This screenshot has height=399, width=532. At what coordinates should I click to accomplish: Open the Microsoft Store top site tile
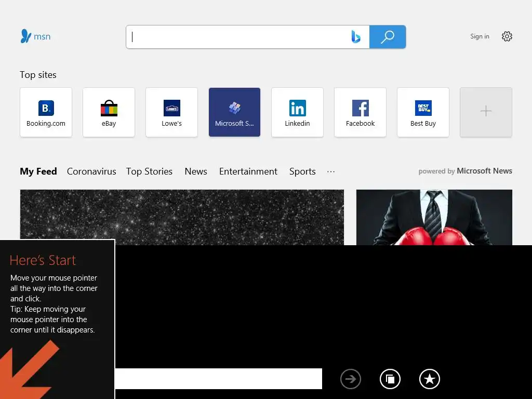click(234, 112)
